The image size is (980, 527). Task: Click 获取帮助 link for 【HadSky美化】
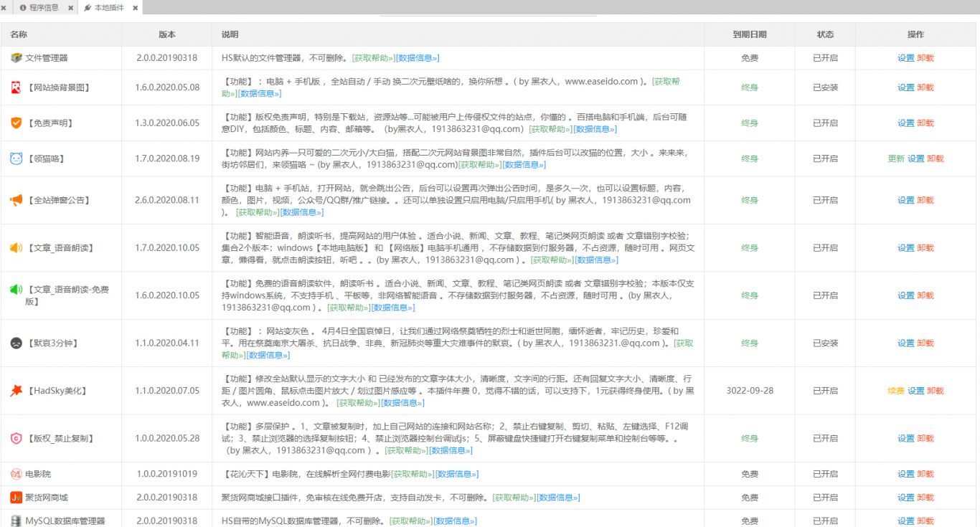[x=359, y=403]
